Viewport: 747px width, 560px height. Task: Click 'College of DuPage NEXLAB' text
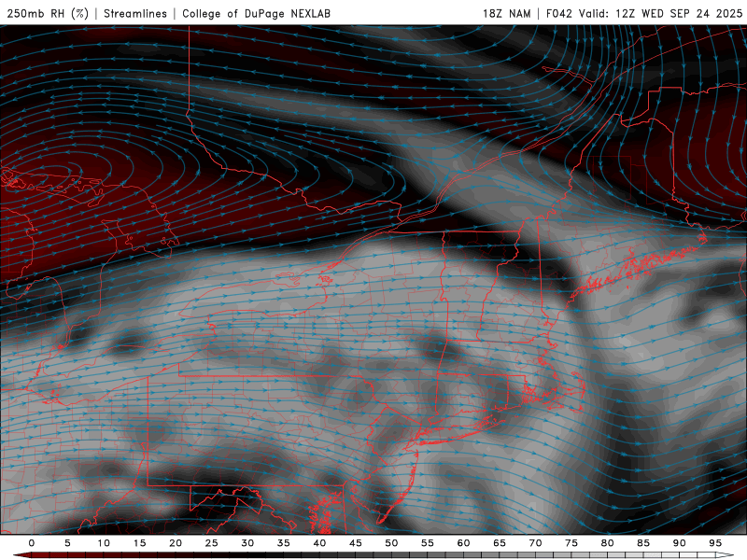[x=256, y=13]
